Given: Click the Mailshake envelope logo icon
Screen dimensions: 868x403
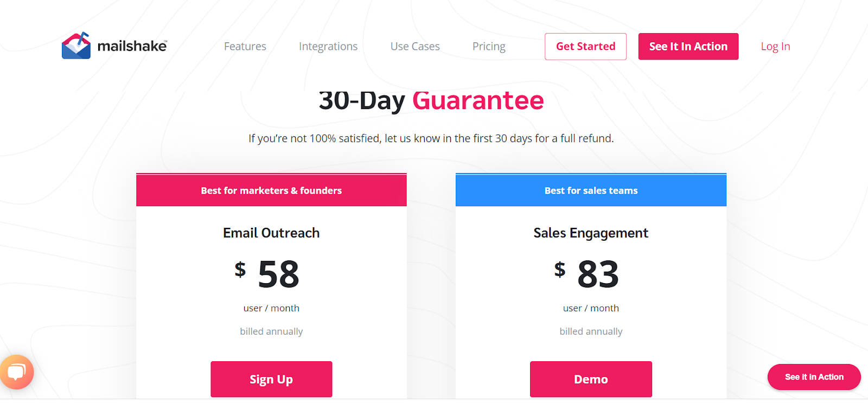Looking at the screenshot, I should point(76,46).
